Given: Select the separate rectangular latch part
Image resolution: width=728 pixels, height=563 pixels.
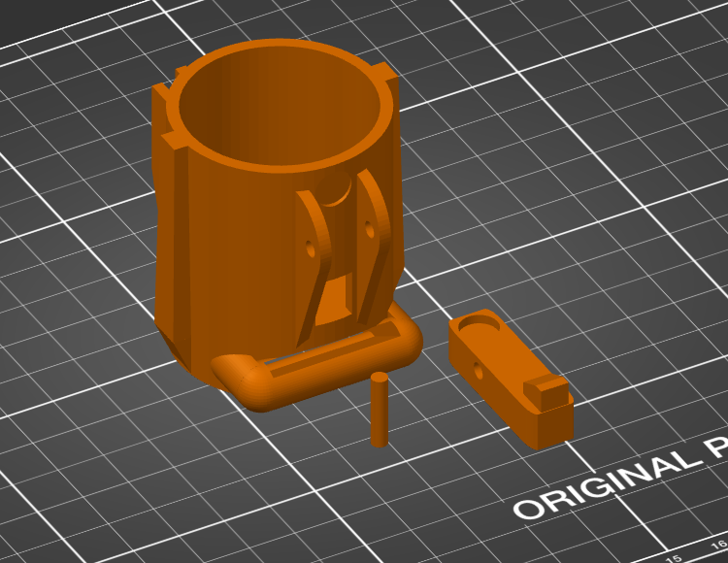Looking at the screenshot, I should (x=511, y=379).
